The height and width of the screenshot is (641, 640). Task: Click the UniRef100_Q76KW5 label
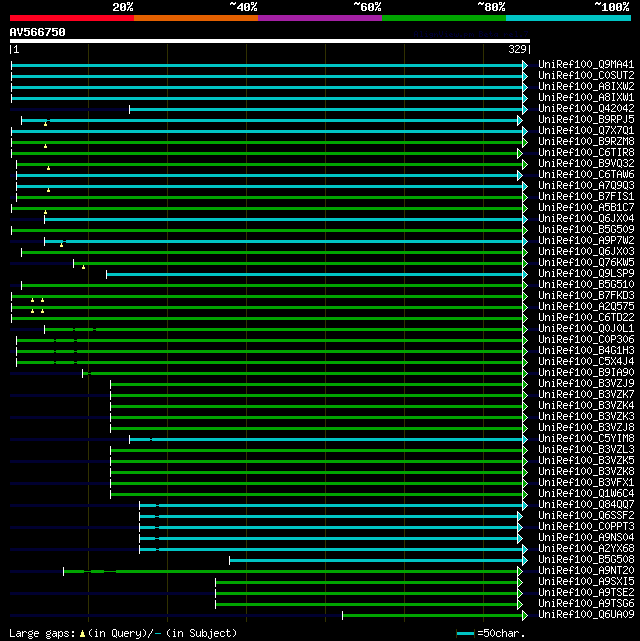pos(586,262)
